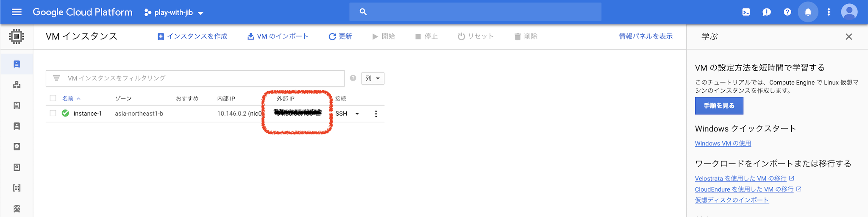Click the search bar field
This screenshot has width=868, height=217.
[475, 12]
